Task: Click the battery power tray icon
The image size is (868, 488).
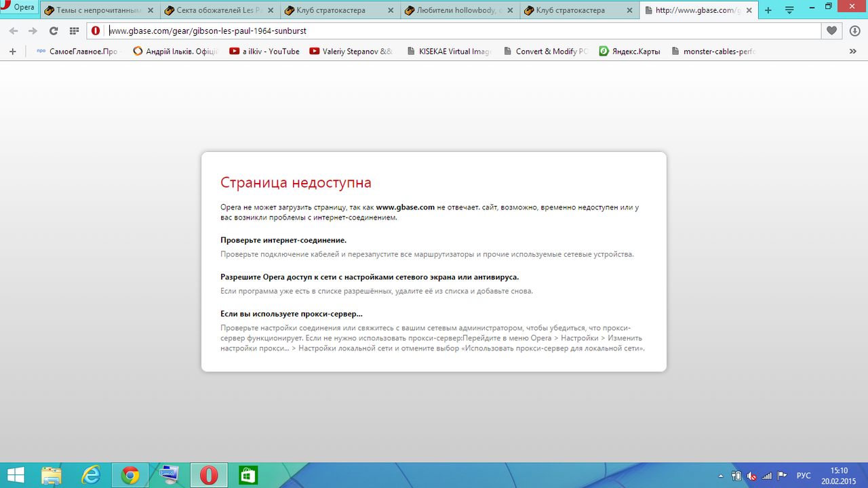Action: [x=736, y=476]
